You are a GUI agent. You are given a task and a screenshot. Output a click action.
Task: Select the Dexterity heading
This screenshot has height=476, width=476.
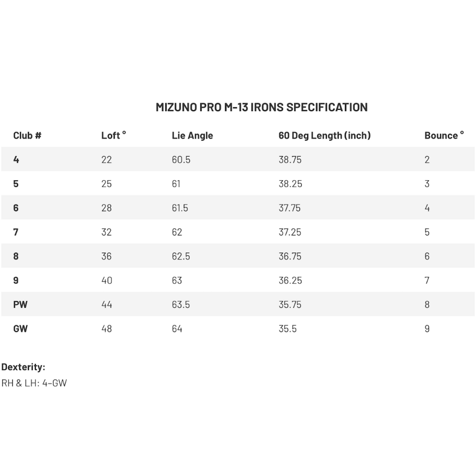(23, 367)
